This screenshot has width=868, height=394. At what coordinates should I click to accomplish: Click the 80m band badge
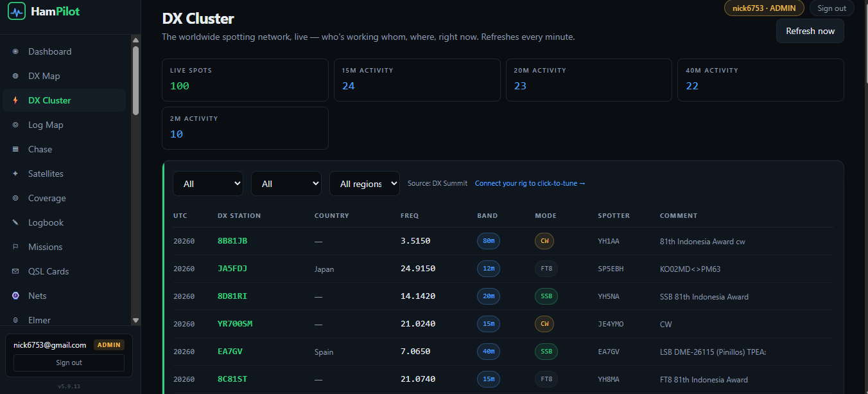pyautogui.click(x=489, y=241)
